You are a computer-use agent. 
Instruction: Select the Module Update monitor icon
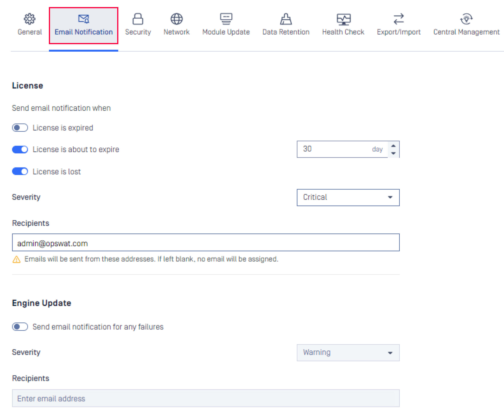[x=226, y=19]
